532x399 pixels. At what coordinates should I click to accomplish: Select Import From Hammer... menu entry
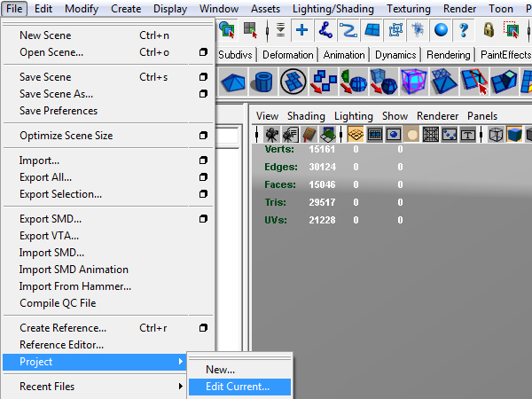[75, 286]
